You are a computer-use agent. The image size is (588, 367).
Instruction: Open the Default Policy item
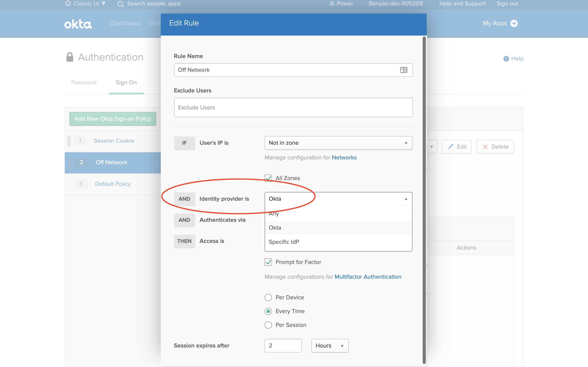click(113, 184)
